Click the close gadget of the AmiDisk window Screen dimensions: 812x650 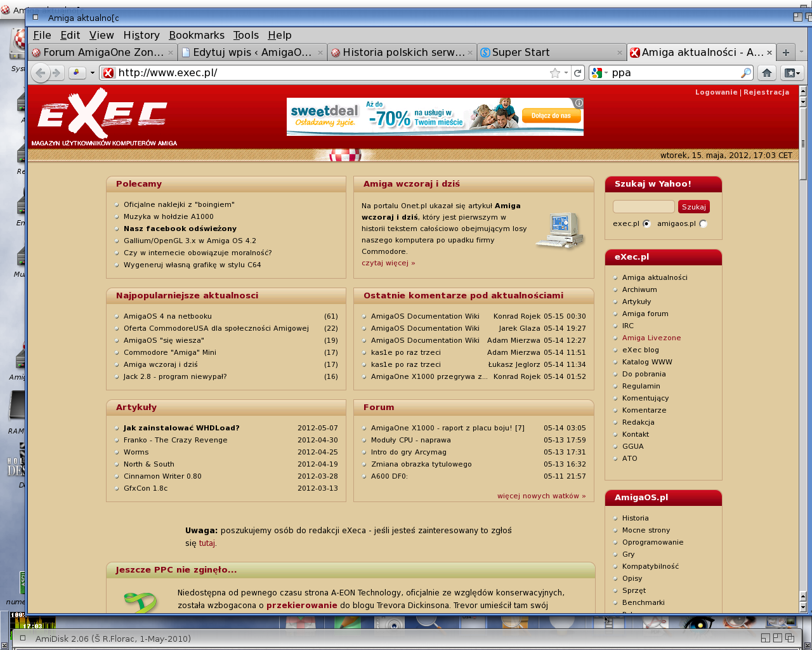tap(22, 638)
